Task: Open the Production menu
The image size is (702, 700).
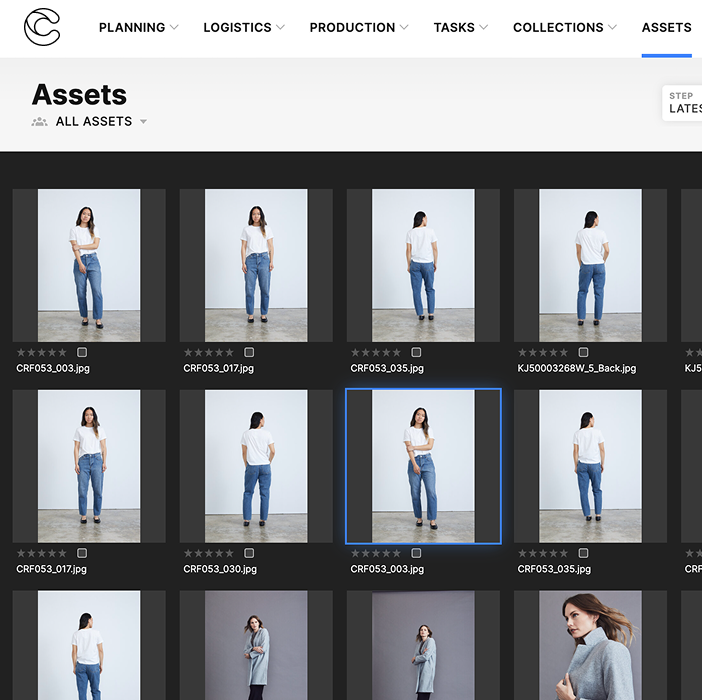Action: coord(359,27)
